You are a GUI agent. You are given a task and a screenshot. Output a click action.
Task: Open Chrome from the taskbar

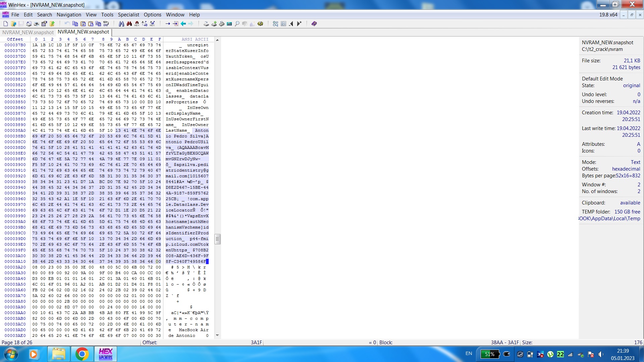click(82, 354)
